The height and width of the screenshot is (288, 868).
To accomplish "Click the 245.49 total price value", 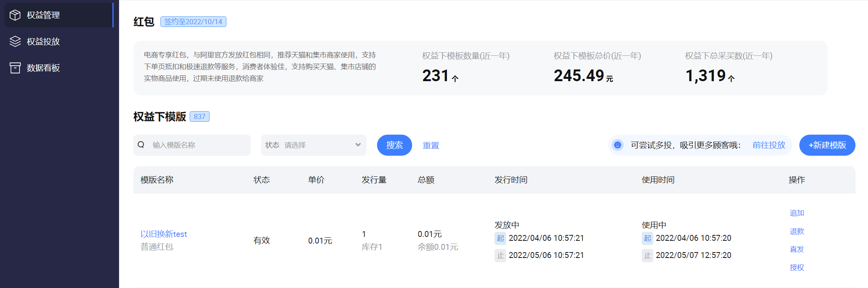I will point(579,76).
